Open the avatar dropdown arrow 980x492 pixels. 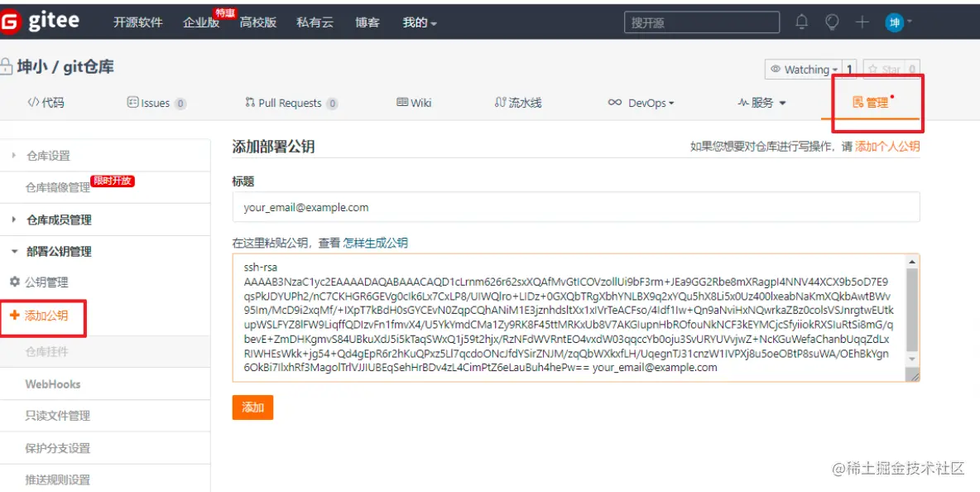pos(910,22)
